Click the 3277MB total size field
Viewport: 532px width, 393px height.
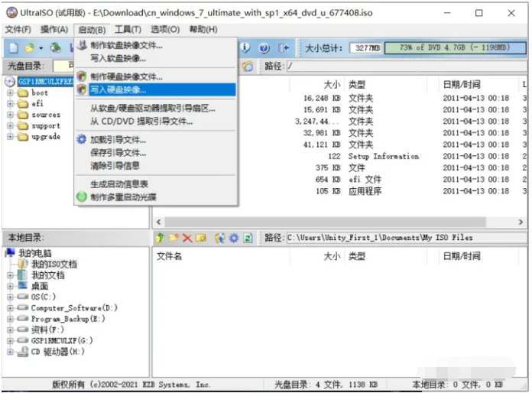(x=366, y=48)
